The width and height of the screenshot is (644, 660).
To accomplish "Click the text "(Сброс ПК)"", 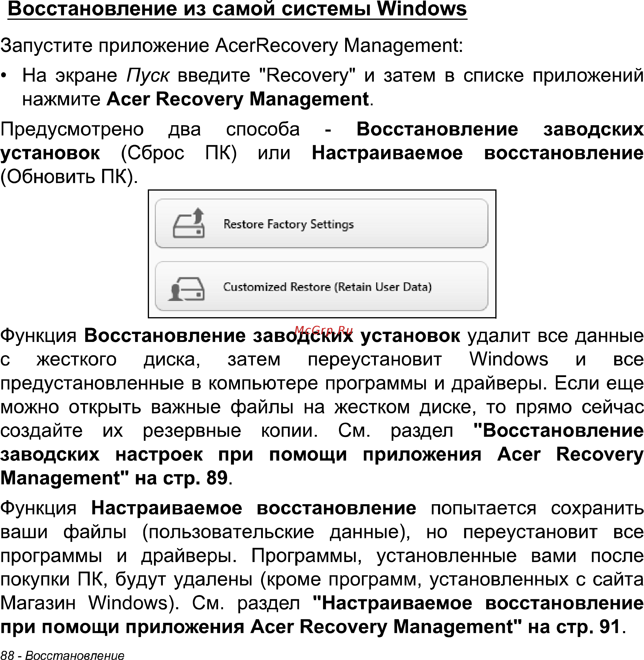I will point(179,153).
